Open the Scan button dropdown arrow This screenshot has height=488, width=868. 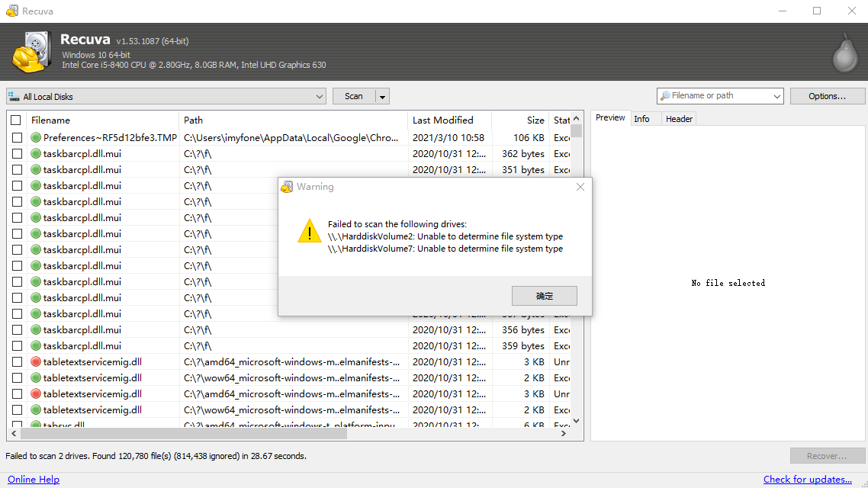(x=382, y=97)
